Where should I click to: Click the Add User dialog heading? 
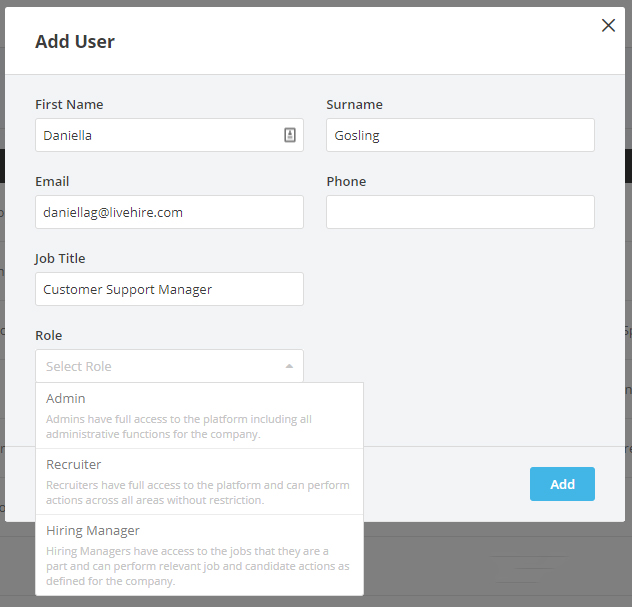75,42
